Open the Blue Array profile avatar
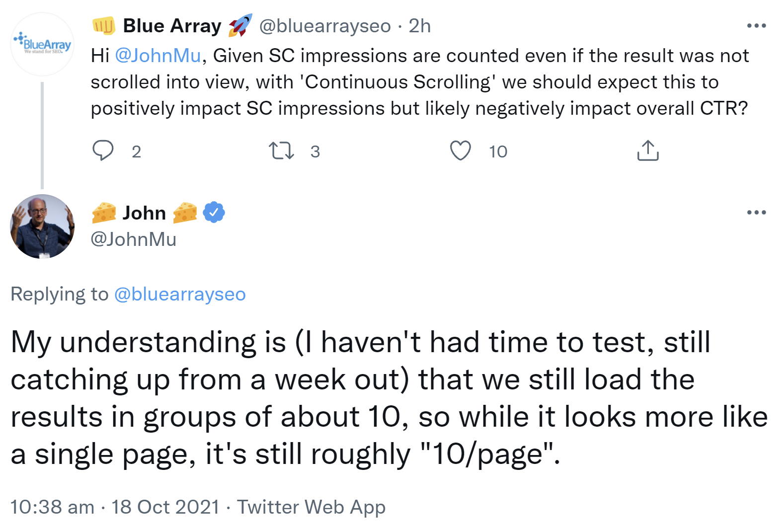 coord(43,45)
